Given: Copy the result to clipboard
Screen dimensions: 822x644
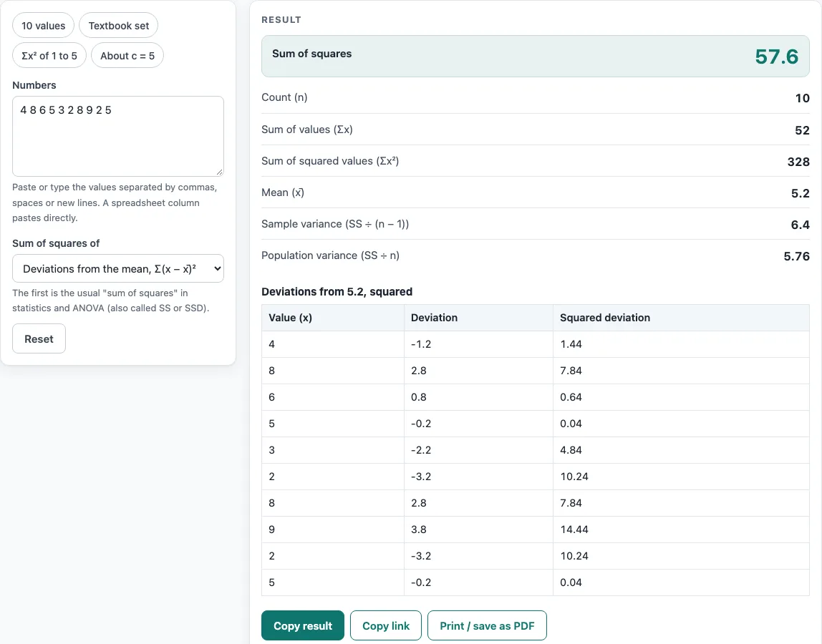Looking at the screenshot, I should click(x=303, y=625).
